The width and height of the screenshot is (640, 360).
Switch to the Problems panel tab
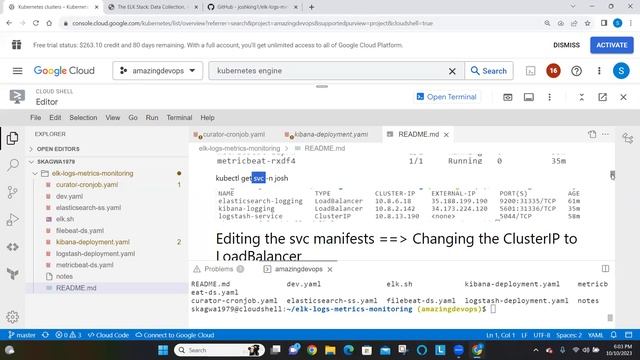[x=219, y=269]
